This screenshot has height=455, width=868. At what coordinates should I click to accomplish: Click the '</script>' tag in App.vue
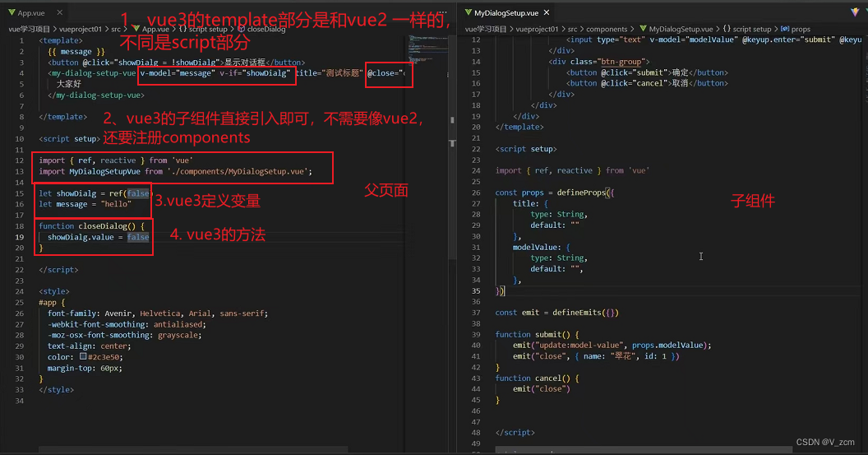[x=58, y=270]
